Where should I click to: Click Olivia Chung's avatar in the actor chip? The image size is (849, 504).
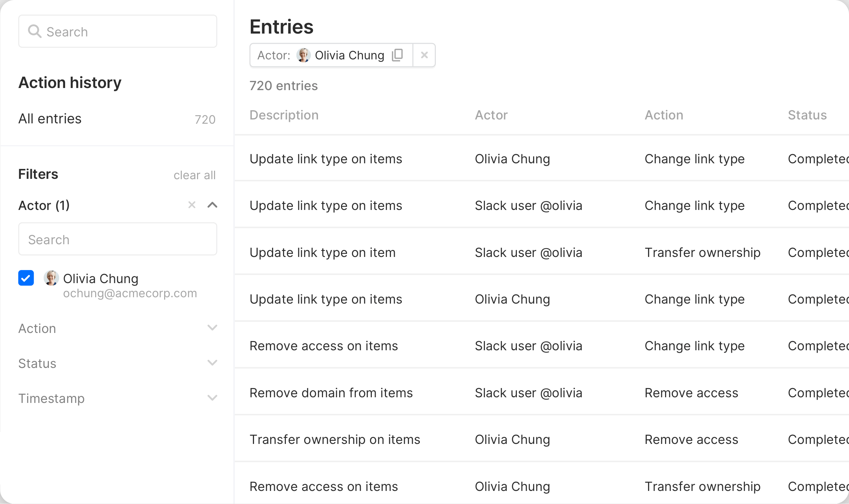(303, 55)
